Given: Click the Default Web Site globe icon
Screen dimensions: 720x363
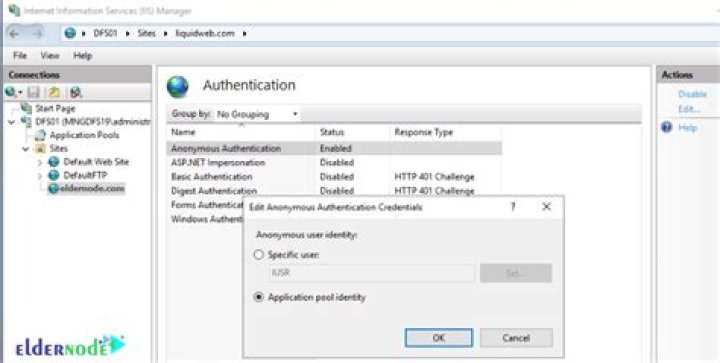Looking at the screenshot, I should [x=54, y=162].
